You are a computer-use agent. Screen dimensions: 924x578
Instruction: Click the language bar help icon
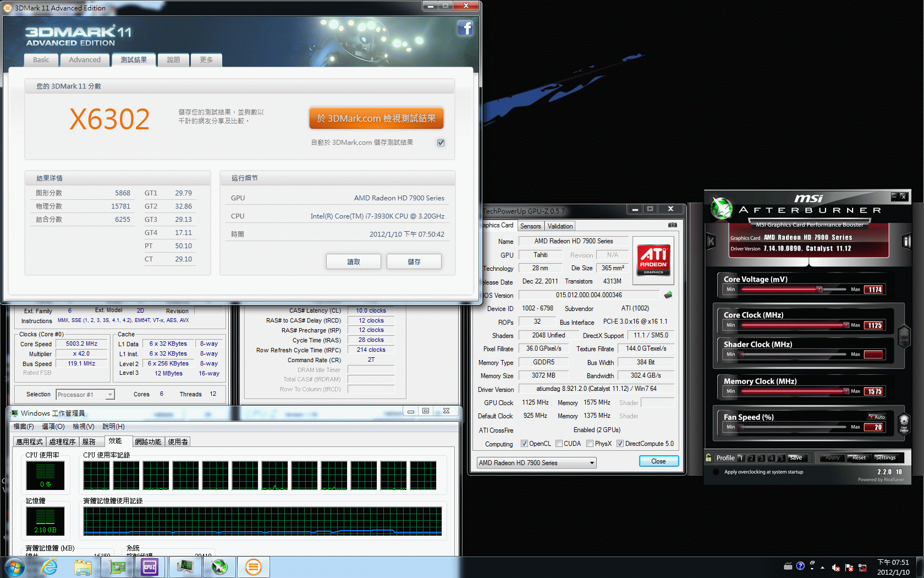click(800, 566)
